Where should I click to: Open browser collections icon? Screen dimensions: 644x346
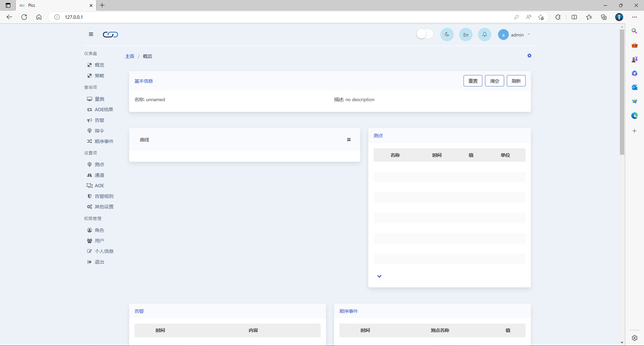pyautogui.click(x=604, y=17)
